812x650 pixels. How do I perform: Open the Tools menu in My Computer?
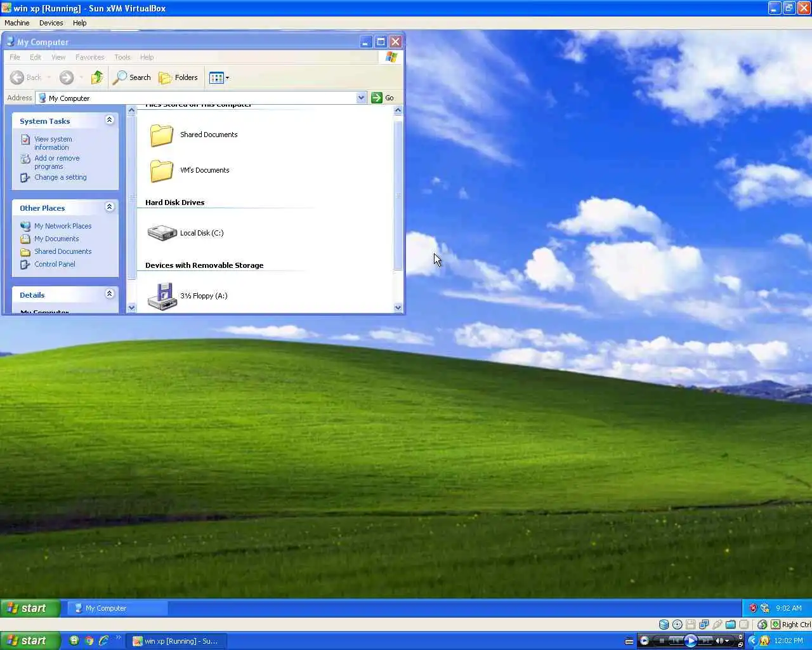point(122,57)
